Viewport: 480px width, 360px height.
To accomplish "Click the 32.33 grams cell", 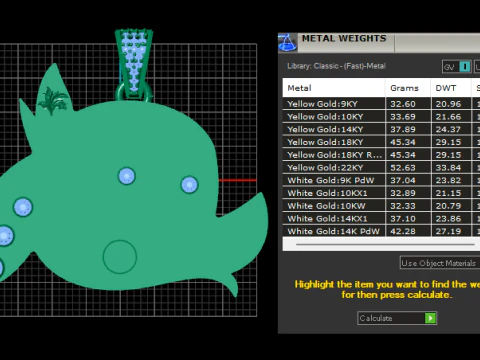I will pos(408,206).
